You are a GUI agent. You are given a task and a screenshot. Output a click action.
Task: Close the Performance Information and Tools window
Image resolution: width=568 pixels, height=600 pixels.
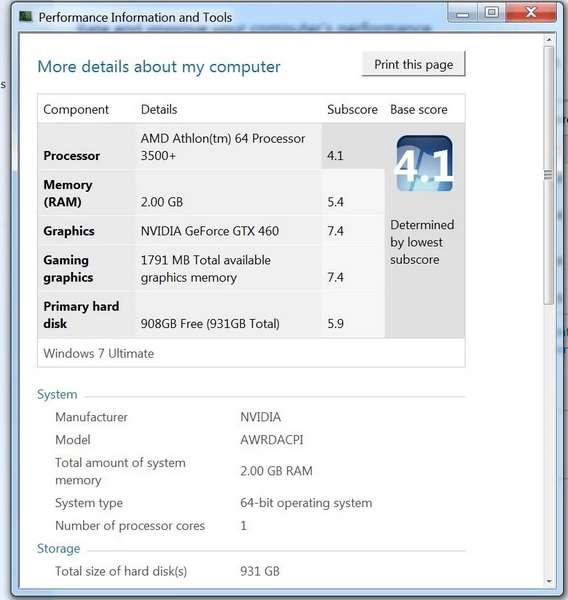point(531,13)
